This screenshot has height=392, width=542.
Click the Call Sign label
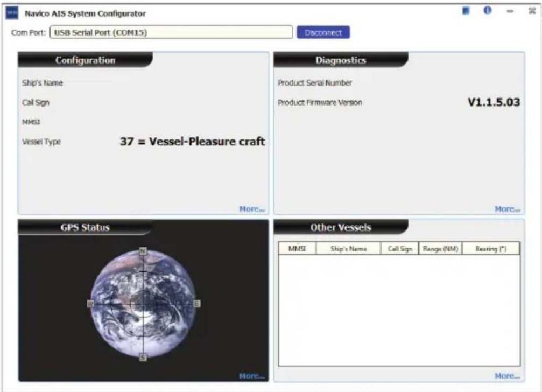pyautogui.click(x=36, y=103)
